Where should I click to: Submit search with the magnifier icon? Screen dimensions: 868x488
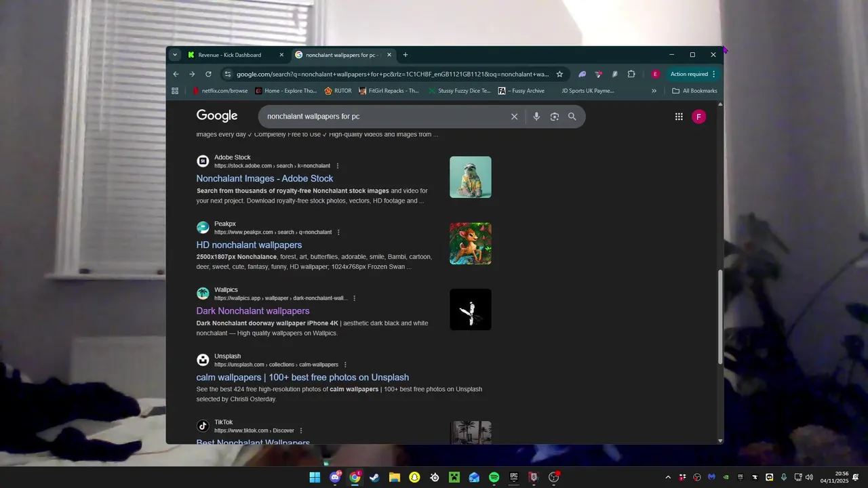572,117
